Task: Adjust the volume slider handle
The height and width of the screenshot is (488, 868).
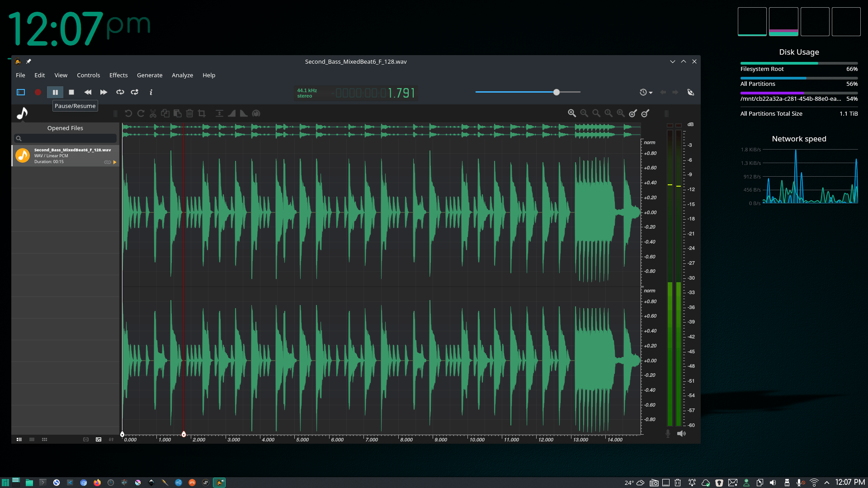Action: tap(557, 92)
